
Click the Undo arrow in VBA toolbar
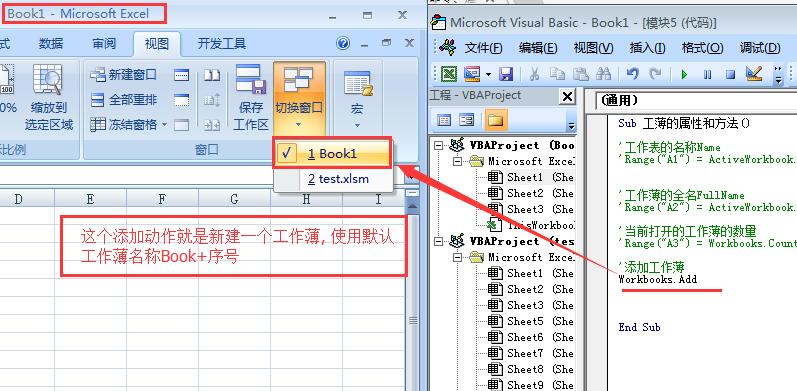(x=632, y=74)
